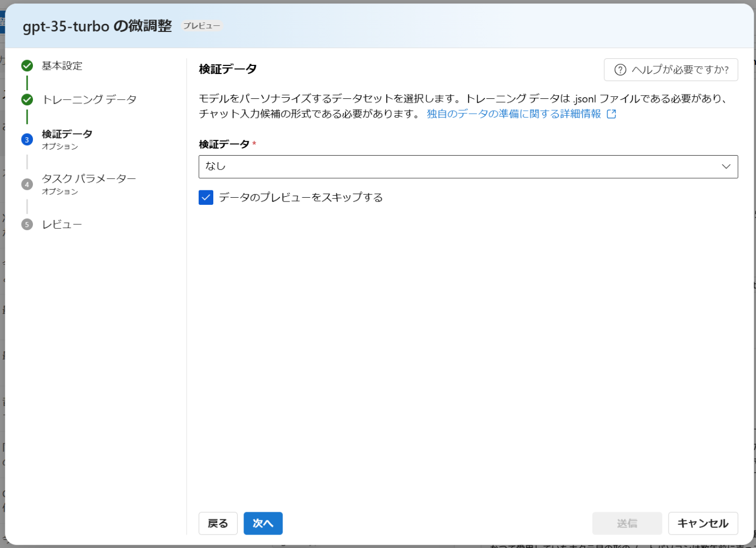The height and width of the screenshot is (548, 756).
Task: Go to トレーニング データ step
Action: point(89,99)
